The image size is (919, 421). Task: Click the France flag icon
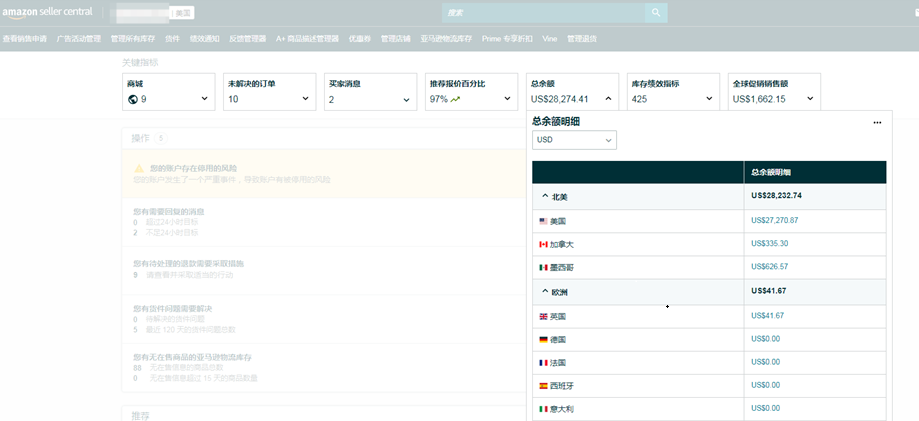(x=543, y=363)
